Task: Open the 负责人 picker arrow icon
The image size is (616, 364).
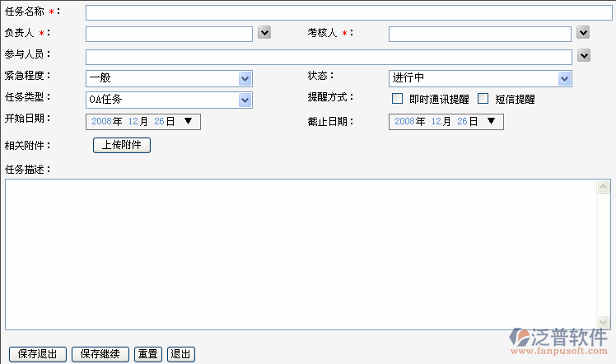Action: [x=264, y=32]
